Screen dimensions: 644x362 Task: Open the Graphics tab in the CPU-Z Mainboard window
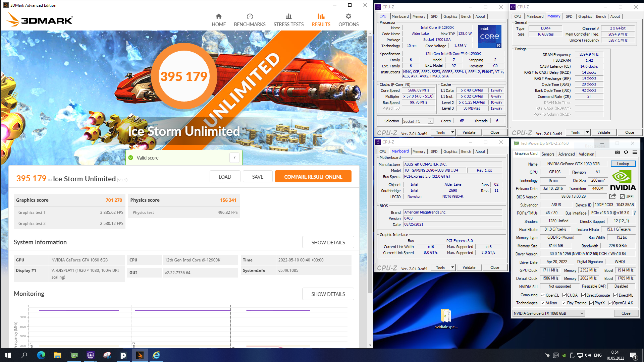coord(450,152)
